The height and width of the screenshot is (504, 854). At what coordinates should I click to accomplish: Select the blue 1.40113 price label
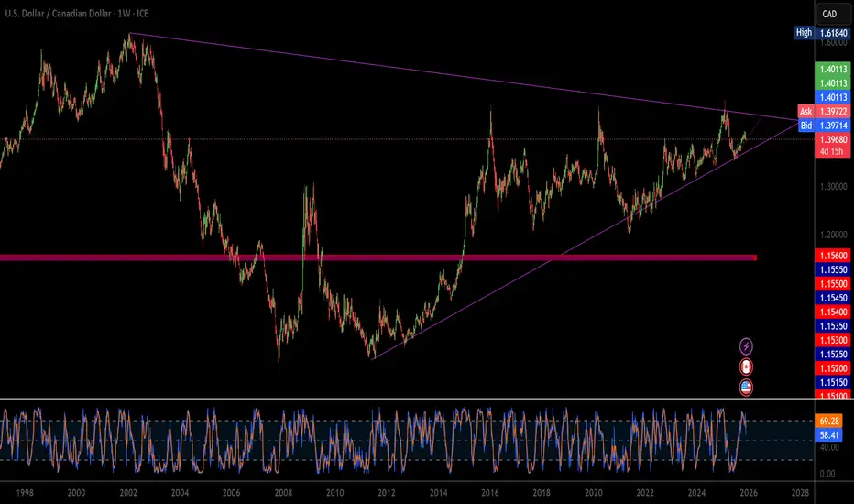(832, 97)
